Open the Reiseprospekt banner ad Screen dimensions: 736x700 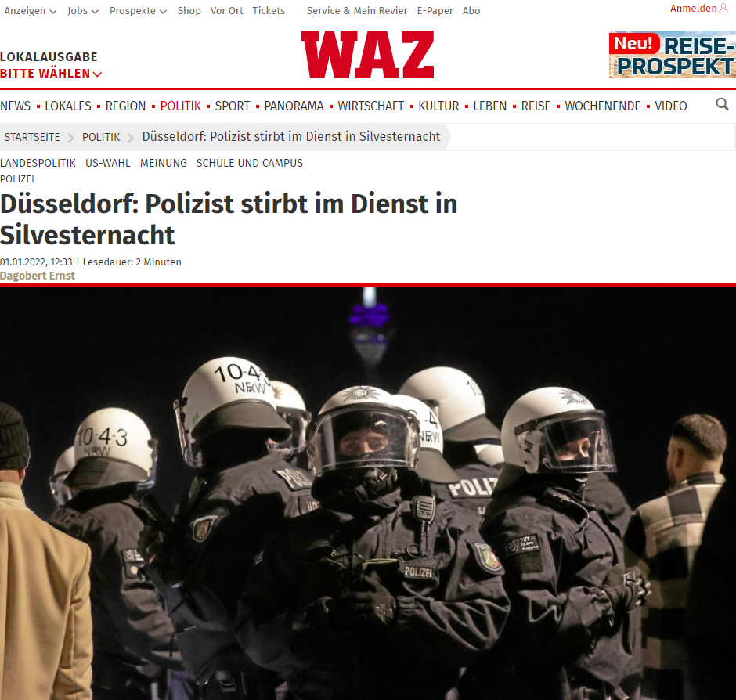point(672,55)
